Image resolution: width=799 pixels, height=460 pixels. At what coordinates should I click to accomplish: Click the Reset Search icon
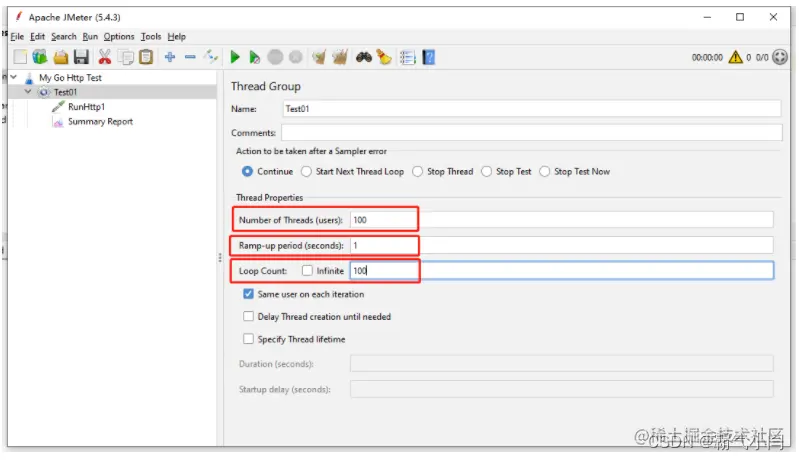[x=384, y=57]
